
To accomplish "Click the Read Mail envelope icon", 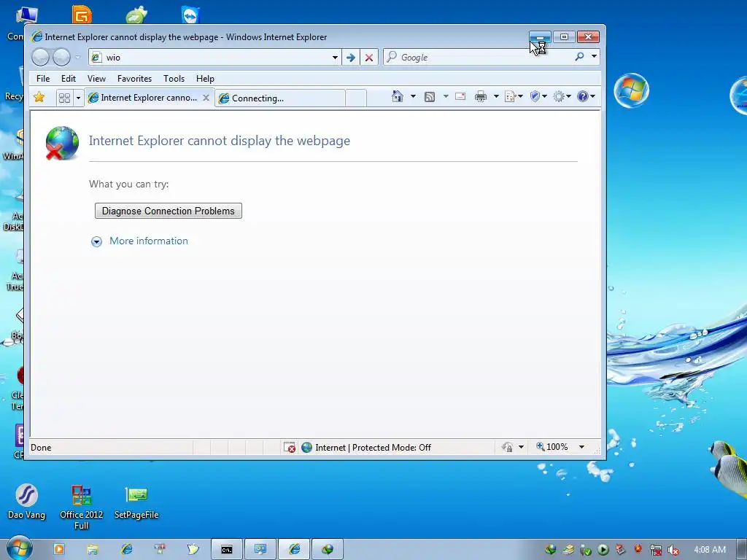I will pyautogui.click(x=460, y=97).
